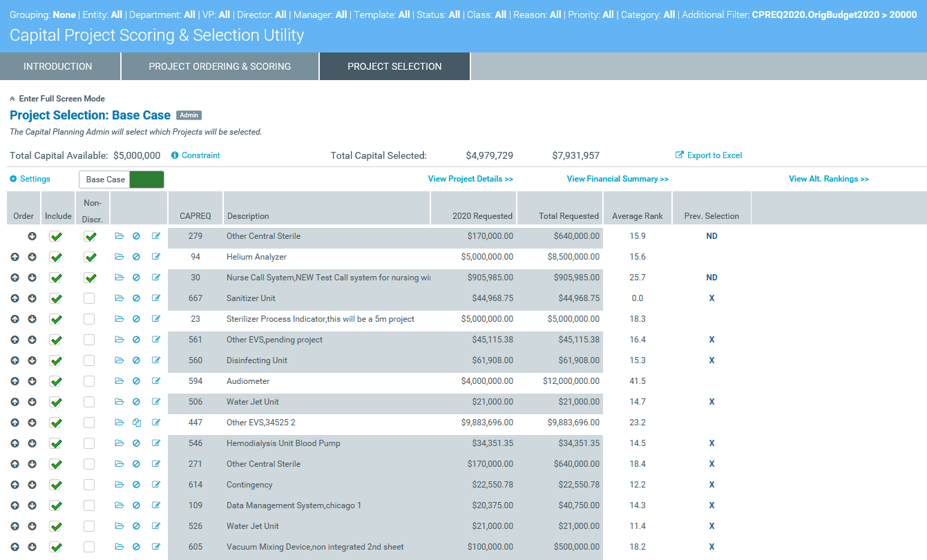Click edit icon for Sanitizer Unit row
This screenshot has height=560, width=927.
(x=155, y=298)
